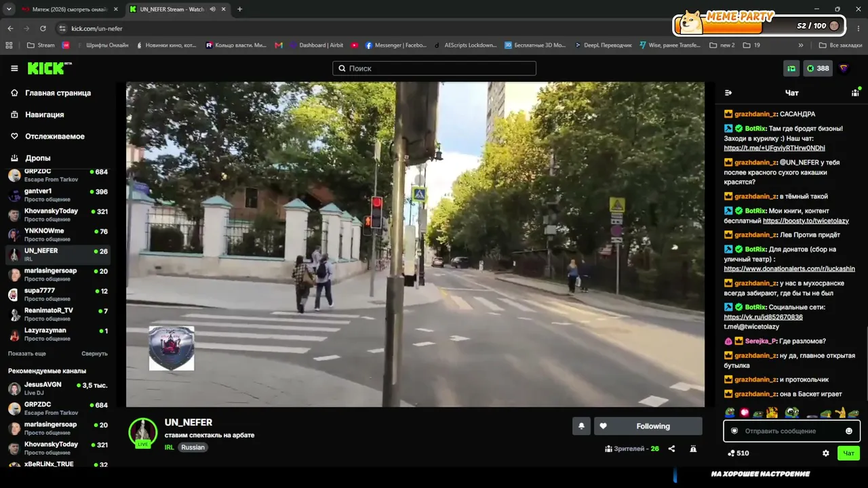Screen dimensions: 868x488
Task: Open Lazyrazyman channel in sidebar
Action: pos(58,334)
